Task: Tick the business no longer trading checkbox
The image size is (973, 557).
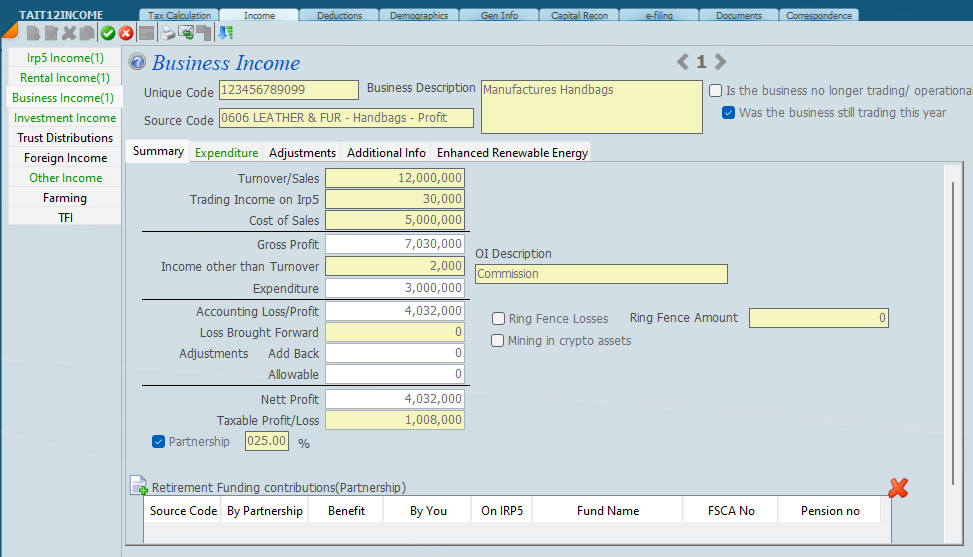Action: point(715,90)
